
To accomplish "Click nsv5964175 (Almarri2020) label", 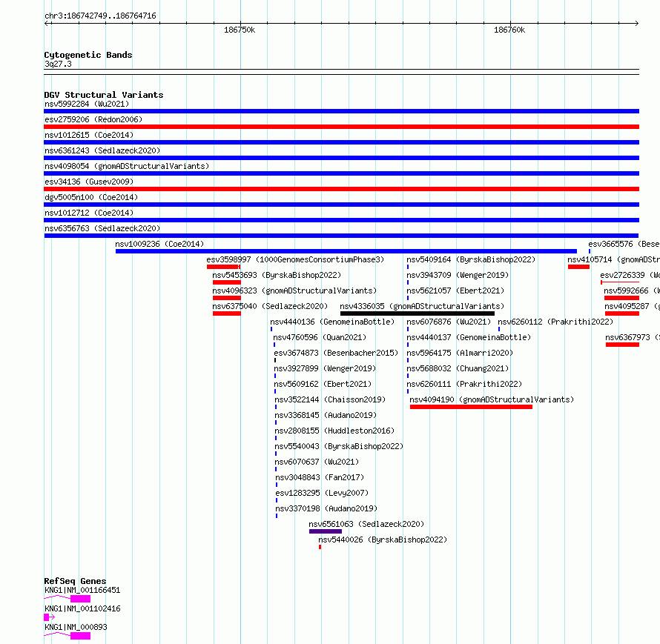I will coord(460,353).
